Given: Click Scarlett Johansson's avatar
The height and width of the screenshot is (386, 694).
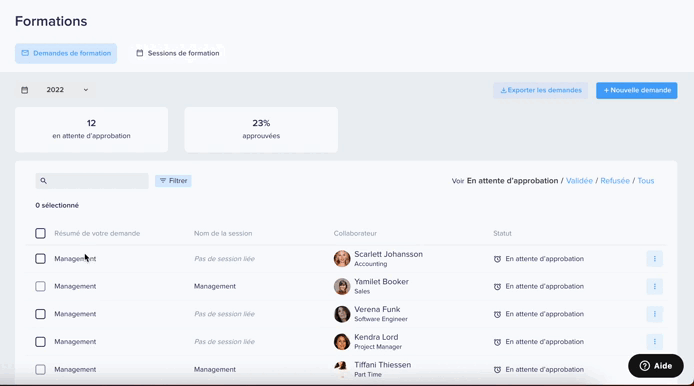Looking at the screenshot, I should pyautogui.click(x=342, y=259).
